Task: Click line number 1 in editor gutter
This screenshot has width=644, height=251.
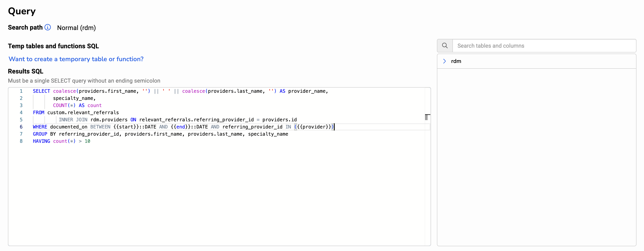Action: (x=21, y=91)
